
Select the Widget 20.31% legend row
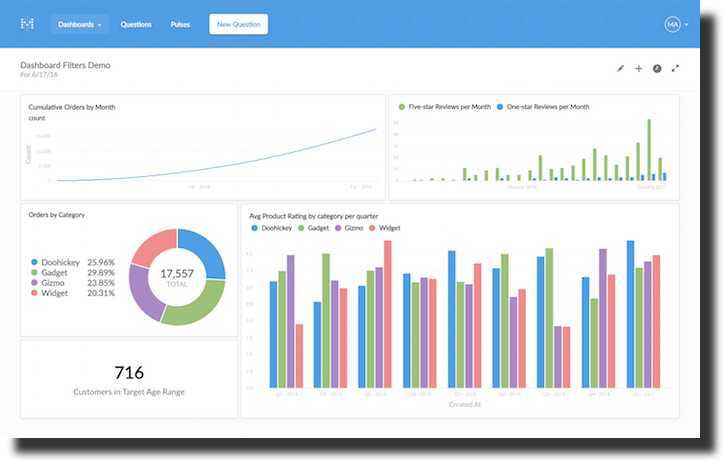point(73,293)
